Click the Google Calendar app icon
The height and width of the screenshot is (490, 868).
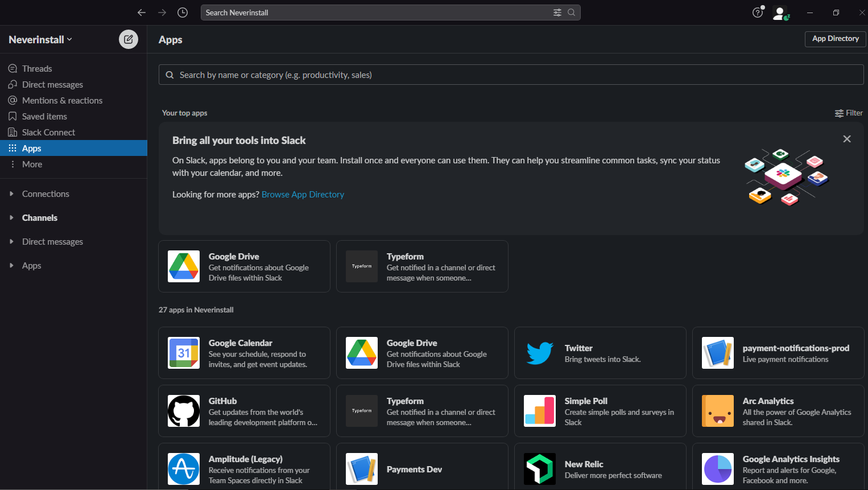pos(184,353)
